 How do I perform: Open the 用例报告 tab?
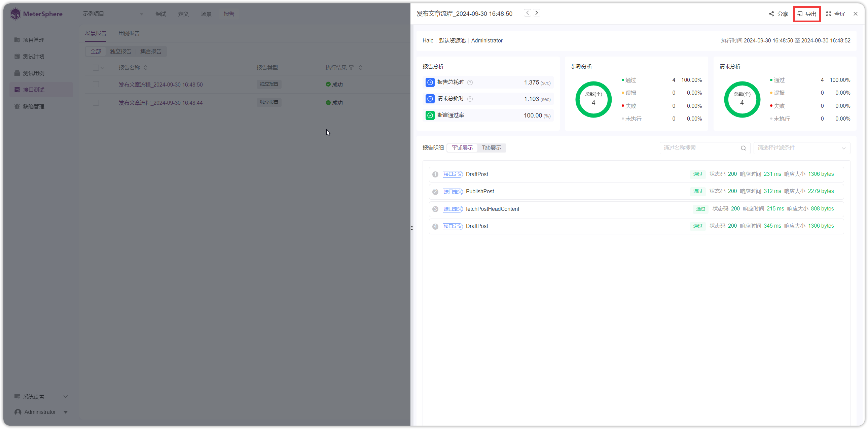point(129,33)
